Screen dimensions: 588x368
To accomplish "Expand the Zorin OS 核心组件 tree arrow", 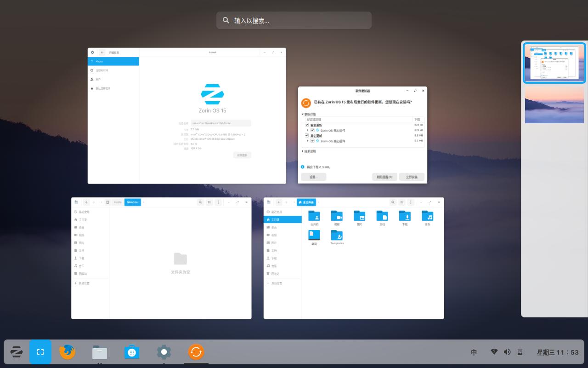I will click(x=308, y=130).
